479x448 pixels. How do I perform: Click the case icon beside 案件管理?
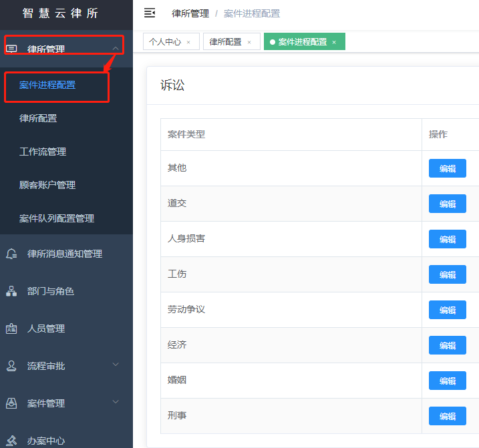[x=11, y=403]
